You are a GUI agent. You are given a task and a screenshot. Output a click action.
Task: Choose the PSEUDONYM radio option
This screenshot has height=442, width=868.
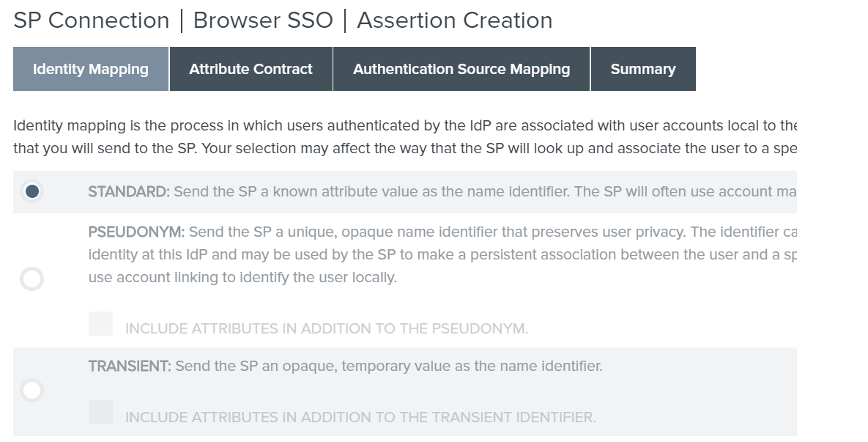[x=31, y=279]
